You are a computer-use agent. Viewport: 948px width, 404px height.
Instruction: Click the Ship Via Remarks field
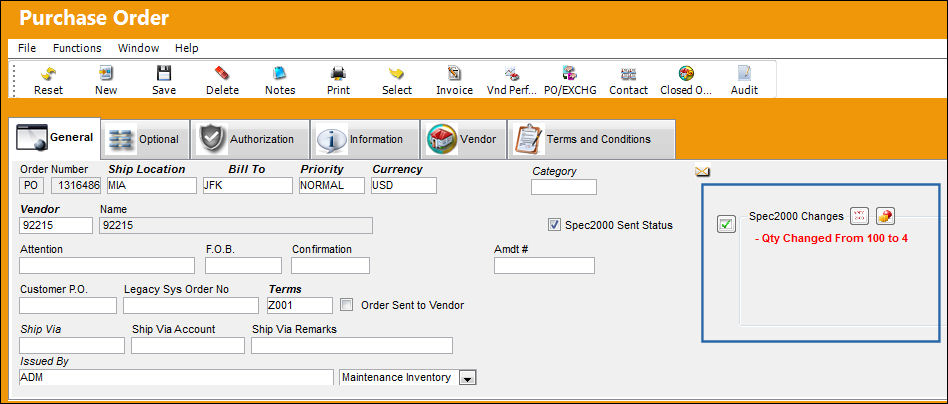pyautogui.click(x=352, y=345)
